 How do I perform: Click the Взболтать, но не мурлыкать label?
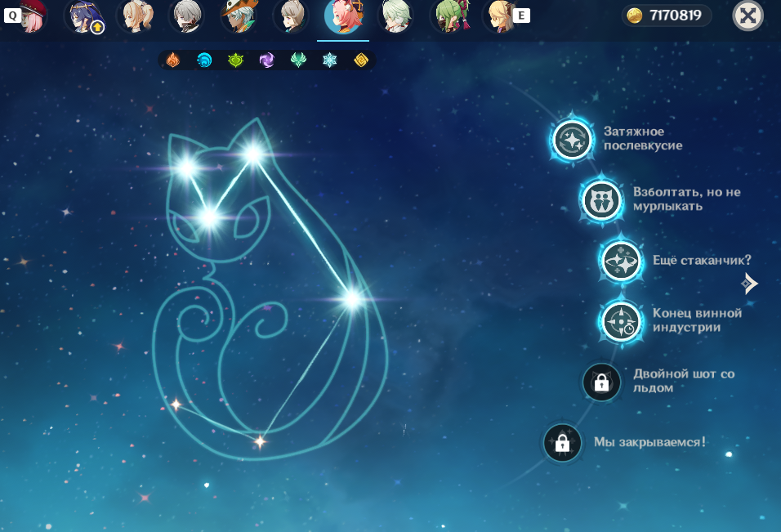(x=687, y=199)
